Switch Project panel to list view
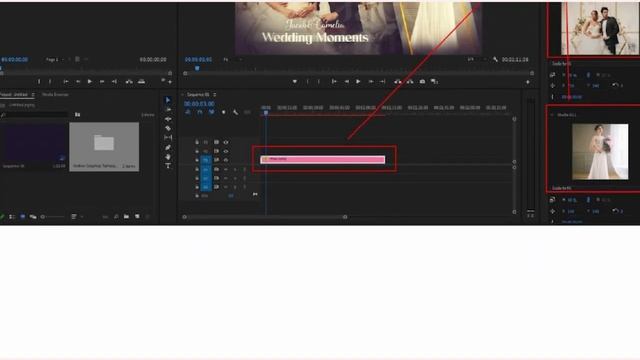Image resolution: width=640 pixels, height=360 pixels. point(12,217)
